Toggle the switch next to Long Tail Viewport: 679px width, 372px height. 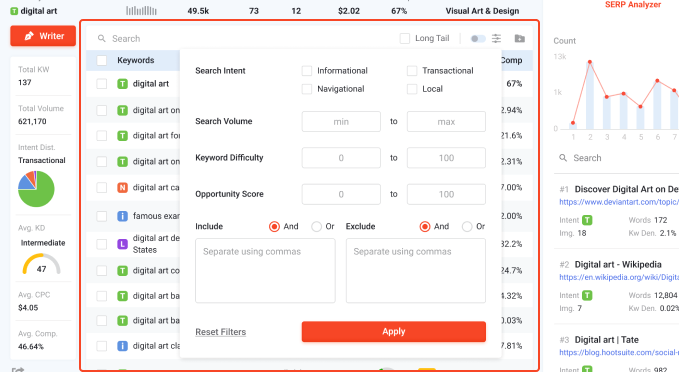tap(478, 39)
